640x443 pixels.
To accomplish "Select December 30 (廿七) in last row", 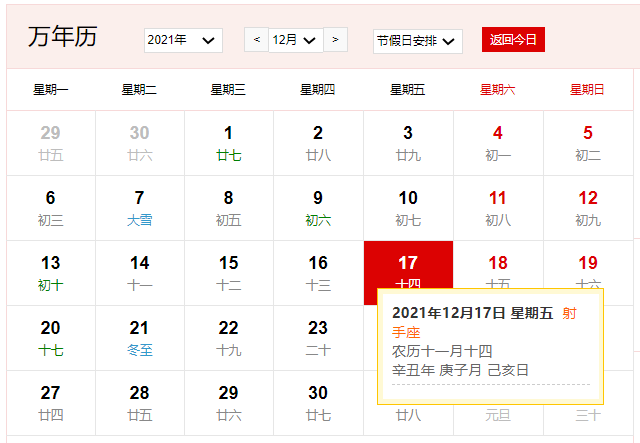I will 318,403.
